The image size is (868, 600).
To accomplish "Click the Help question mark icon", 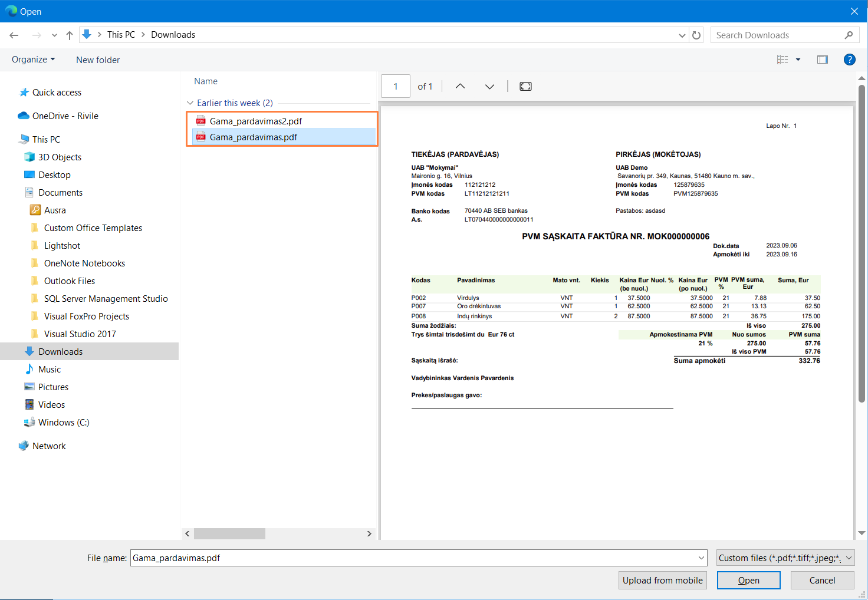I will (x=849, y=60).
